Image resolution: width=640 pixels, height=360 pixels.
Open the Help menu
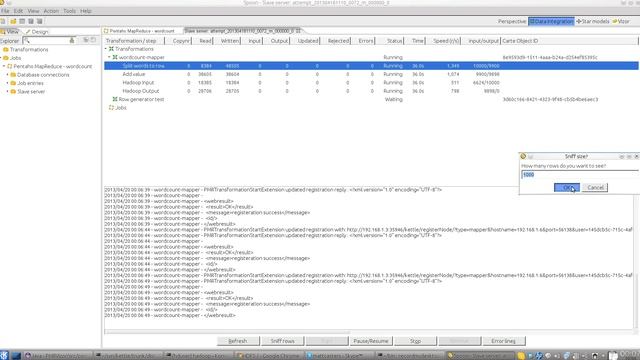(x=86, y=11)
